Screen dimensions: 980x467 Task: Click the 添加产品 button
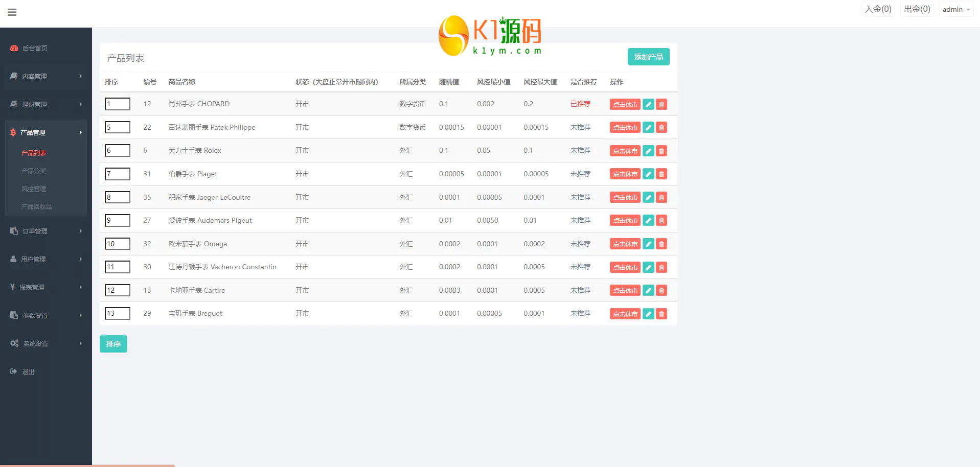[648, 57]
